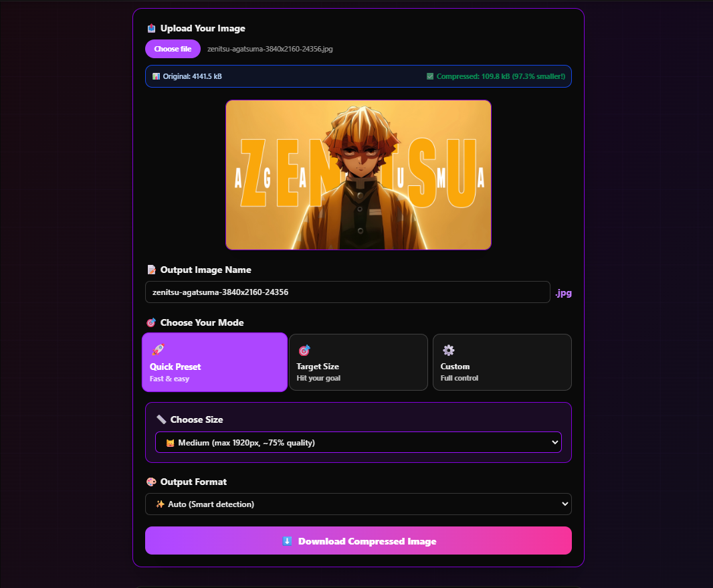The height and width of the screenshot is (588, 713).
Task: Click the target icon in Target Size card
Action: (304, 350)
